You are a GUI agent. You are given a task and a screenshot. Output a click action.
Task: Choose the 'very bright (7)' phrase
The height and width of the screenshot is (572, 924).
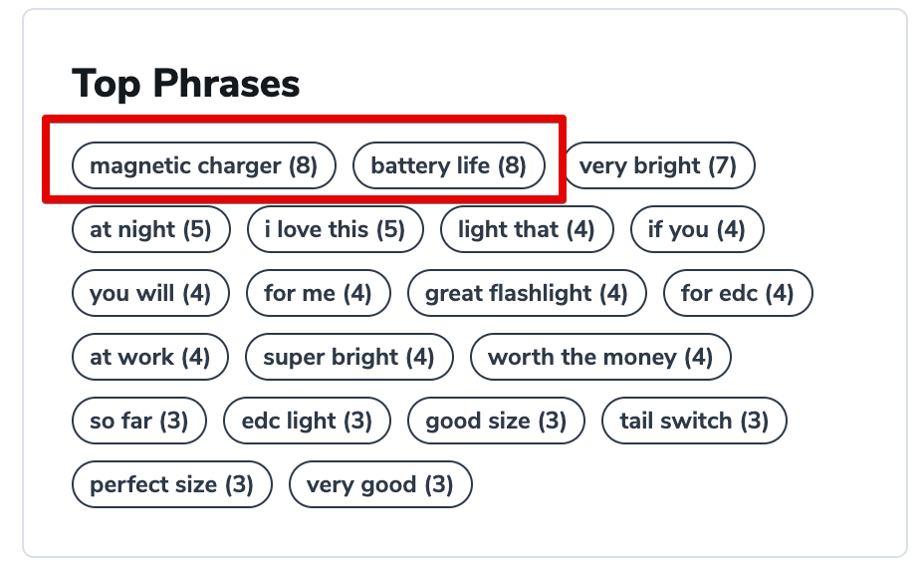[x=658, y=165]
